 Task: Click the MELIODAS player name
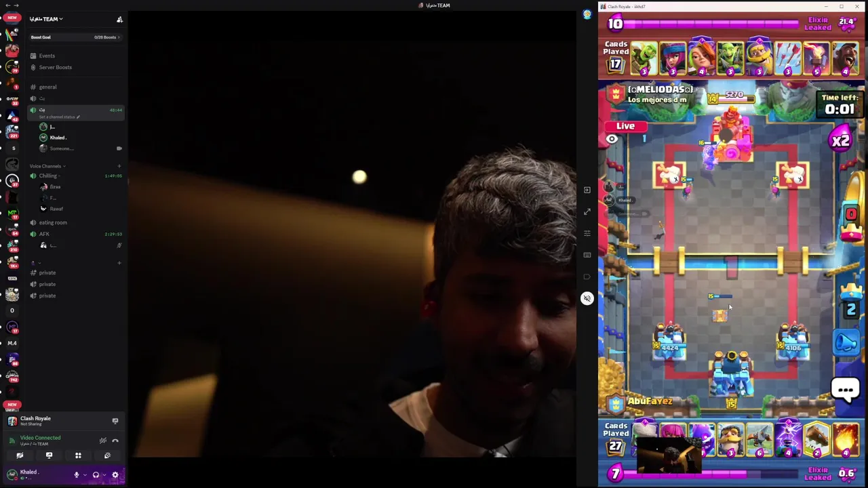point(660,89)
